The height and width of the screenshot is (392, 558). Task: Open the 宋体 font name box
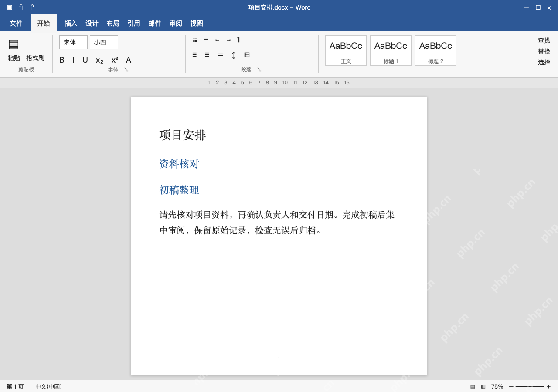click(73, 42)
